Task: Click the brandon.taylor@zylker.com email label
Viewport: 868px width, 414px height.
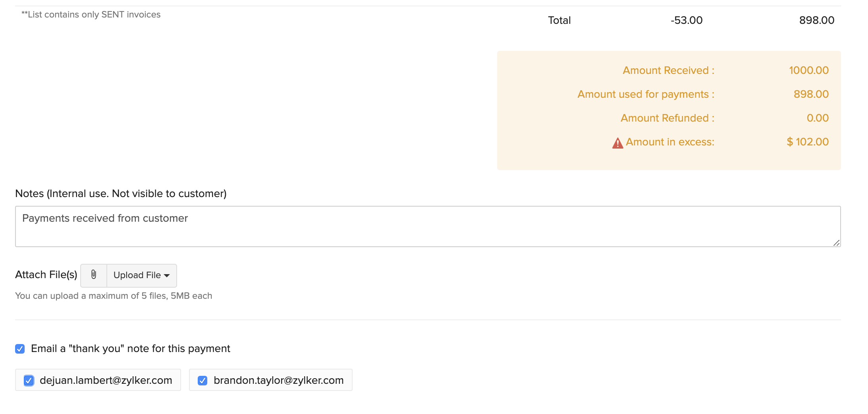Action: coord(278,381)
